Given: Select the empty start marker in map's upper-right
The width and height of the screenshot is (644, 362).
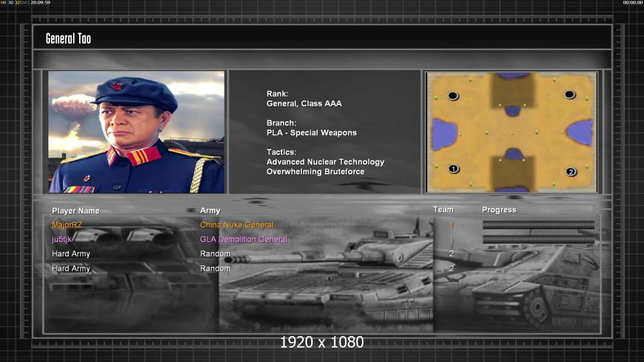Looking at the screenshot, I should 569,94.
